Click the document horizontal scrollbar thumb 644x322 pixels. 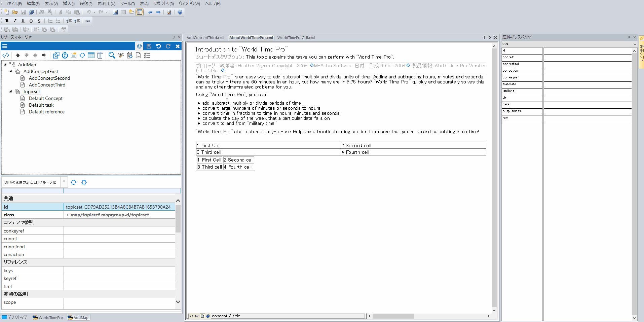(x=393, y=316)
